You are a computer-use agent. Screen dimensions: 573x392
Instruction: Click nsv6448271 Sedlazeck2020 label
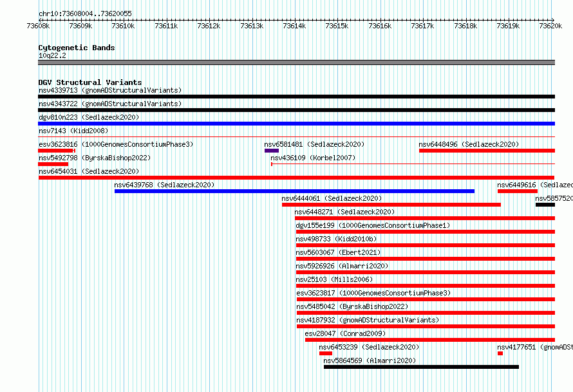[x=344, y=212]
